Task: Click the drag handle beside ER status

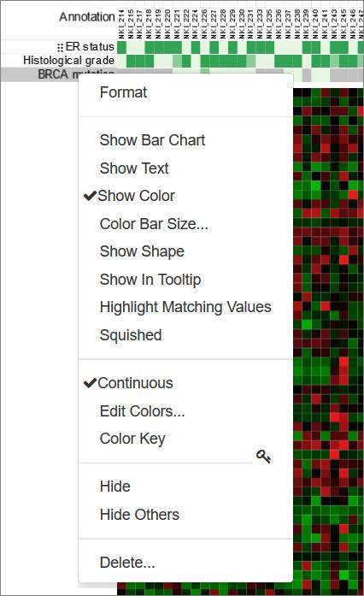Action: click(x=60, y=48)
